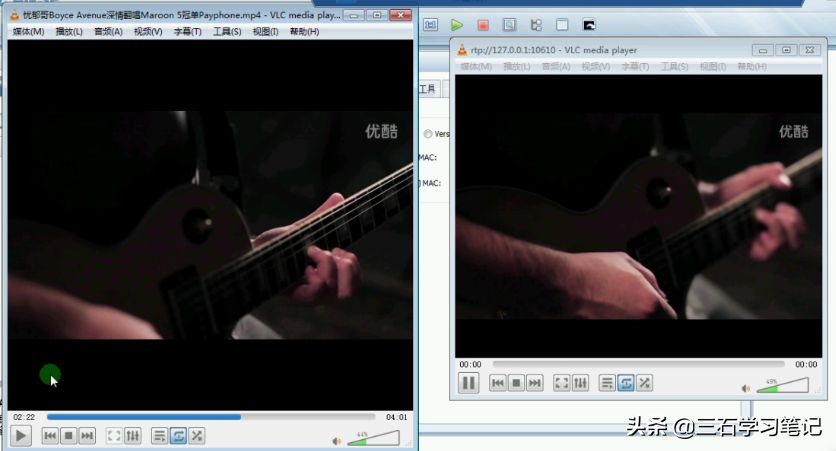This screenshot has width=836, height=451.
Task: Toggle shuffle in rtp VLC window
Action: click(x=645, y=383)
